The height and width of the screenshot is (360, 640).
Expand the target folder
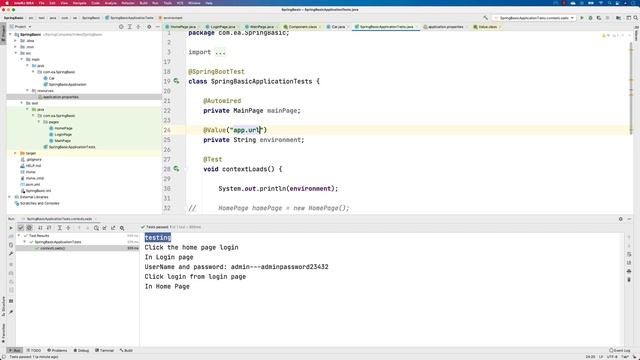click(16, 153)
